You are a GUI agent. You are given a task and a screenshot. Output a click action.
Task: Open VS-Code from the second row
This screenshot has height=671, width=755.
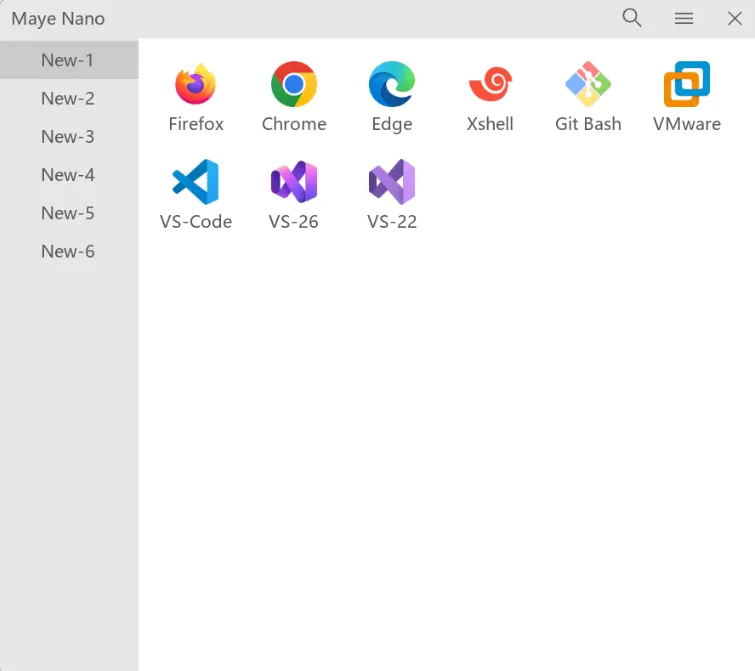click(x=196, y=183)
